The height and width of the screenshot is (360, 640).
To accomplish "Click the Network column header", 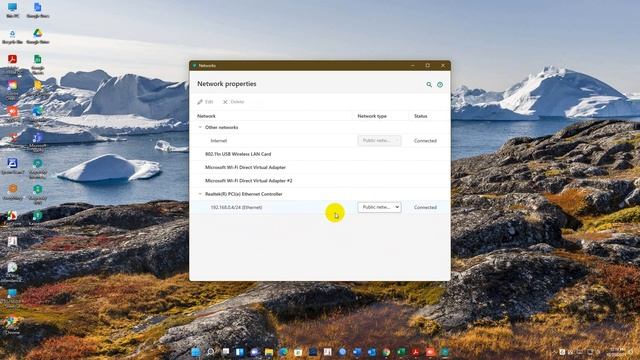I will pyautogui.click(x=206, y=116).
